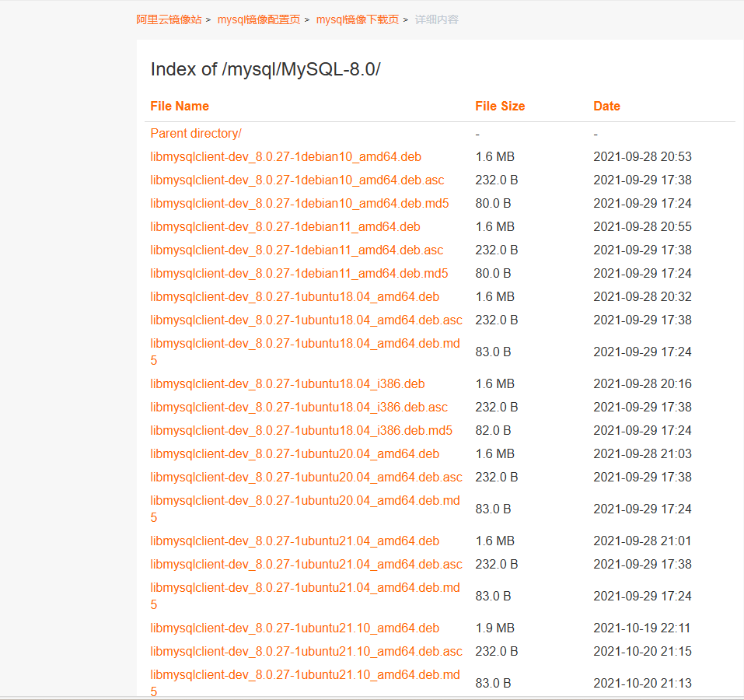Click the 1.9 MB file size cell
The image size is (744, 700).
coord(495,628)
